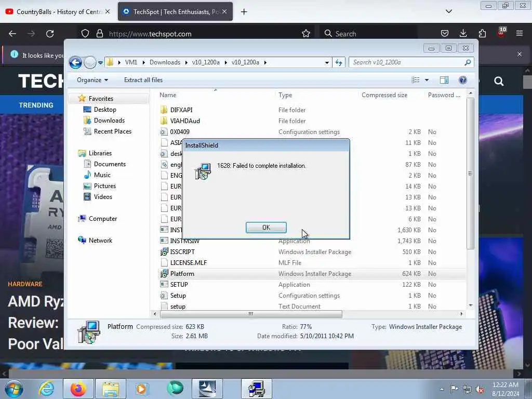Open Firefox hamburger application menu
This screenshot has width=532, height=399.
[x=520, y=33]
